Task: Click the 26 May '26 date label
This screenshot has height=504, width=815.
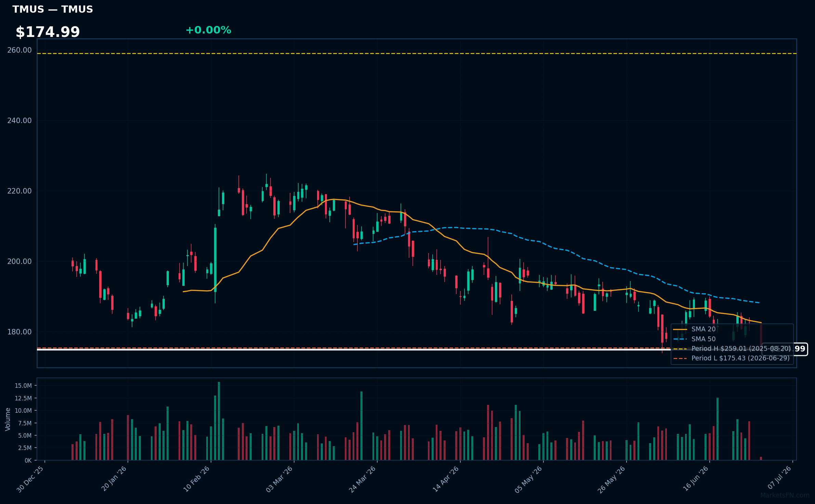Action: click(x=612, y=479)
